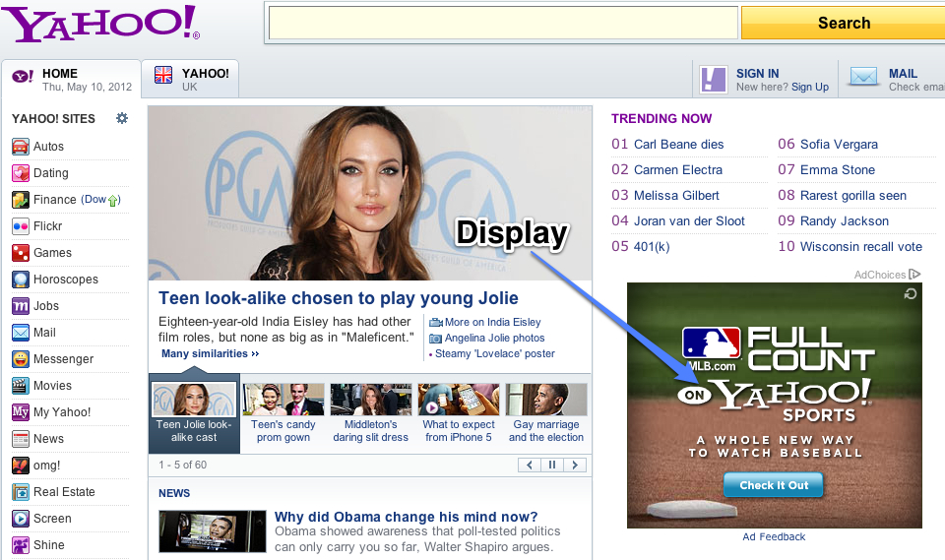Switch to the Yahoo! UK tab
The image size is (945, 560).
pos(190,79)
